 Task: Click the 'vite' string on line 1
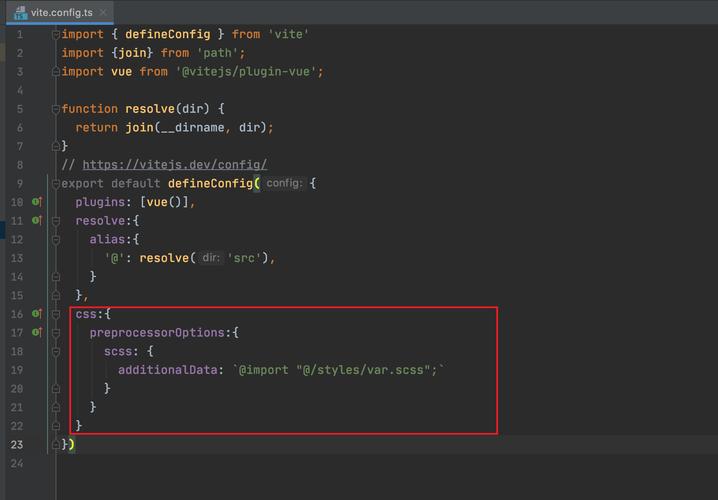point(288,34)
